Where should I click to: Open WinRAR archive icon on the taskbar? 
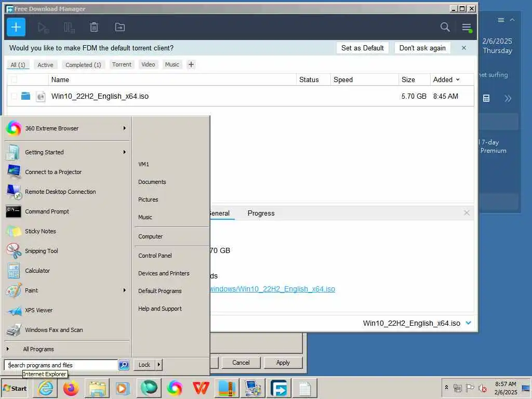coord(227,388)
